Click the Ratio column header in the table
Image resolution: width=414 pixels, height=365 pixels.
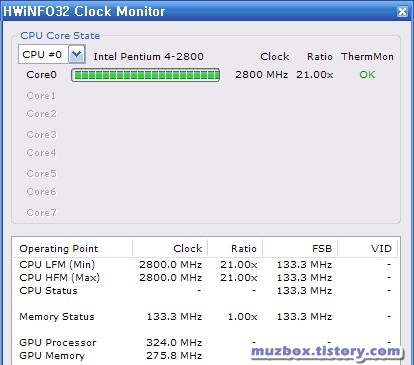pyautogui.click(x=235, y=249)
